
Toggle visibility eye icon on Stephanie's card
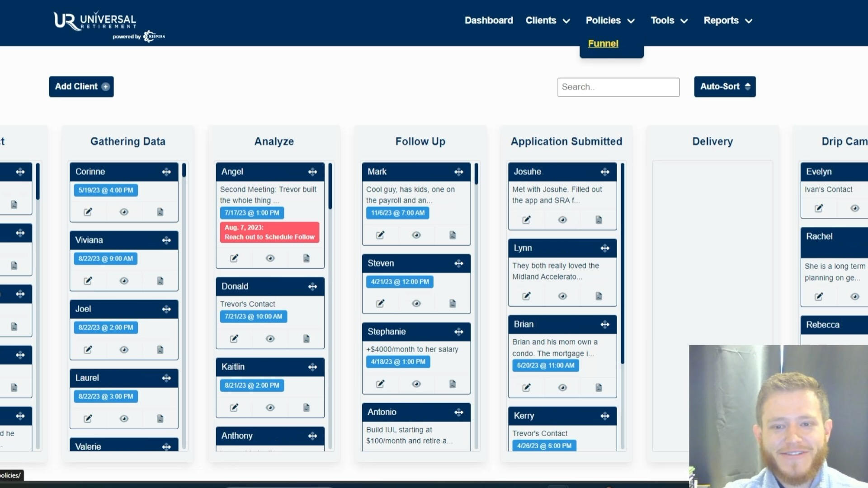pyautogui.click(x=415, y=383)
